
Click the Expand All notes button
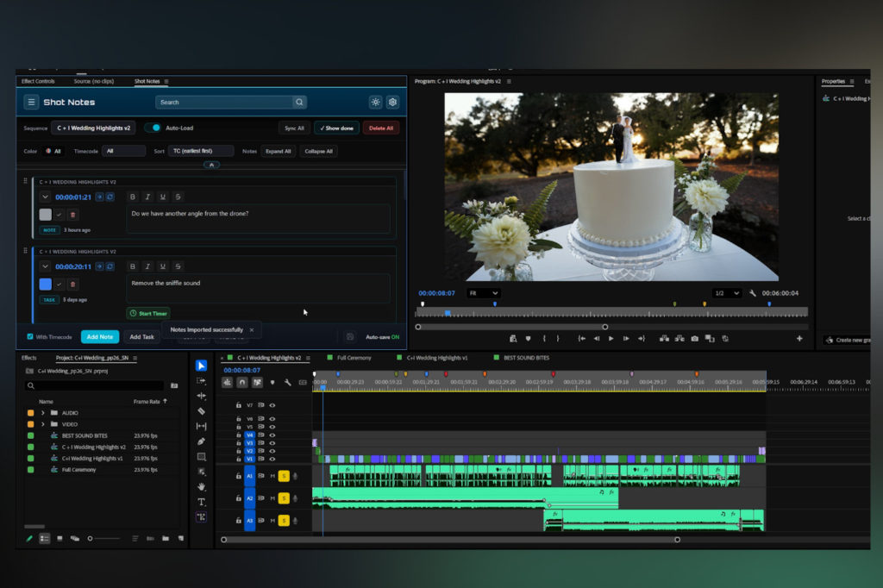279,151
